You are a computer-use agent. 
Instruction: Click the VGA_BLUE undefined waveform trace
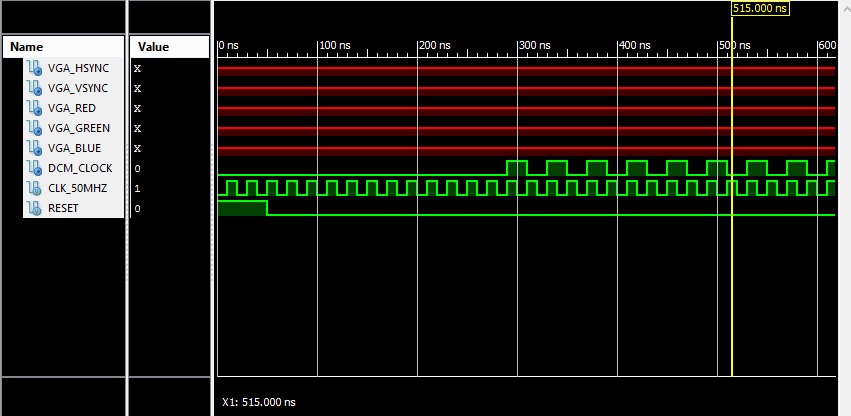click(526, 152)
